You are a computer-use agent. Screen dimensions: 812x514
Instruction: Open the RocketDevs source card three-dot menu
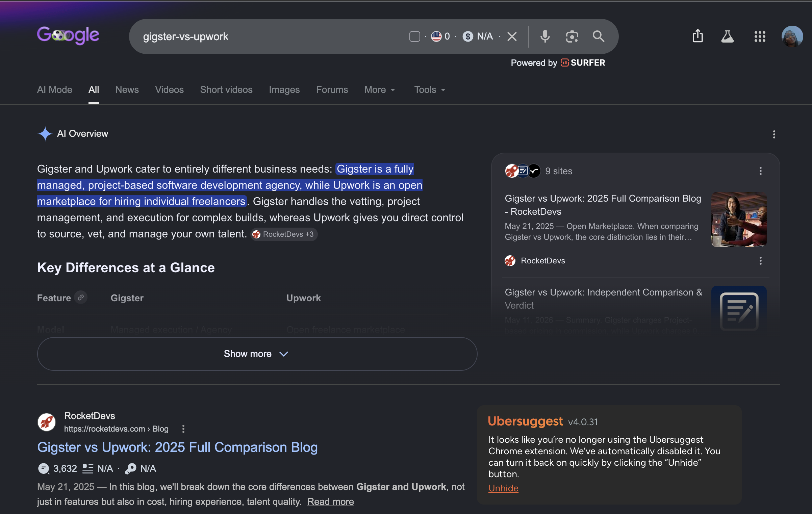click(760, 261)
